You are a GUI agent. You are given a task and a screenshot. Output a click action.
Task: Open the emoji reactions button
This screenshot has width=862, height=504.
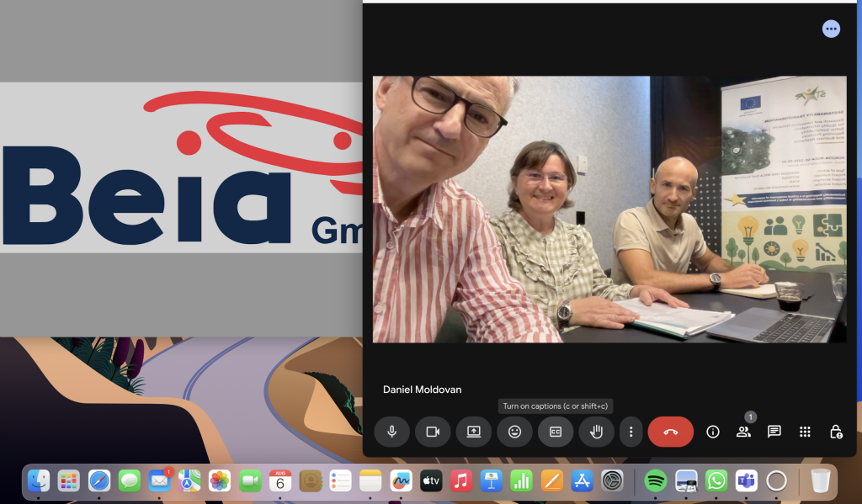pos(514,432)
